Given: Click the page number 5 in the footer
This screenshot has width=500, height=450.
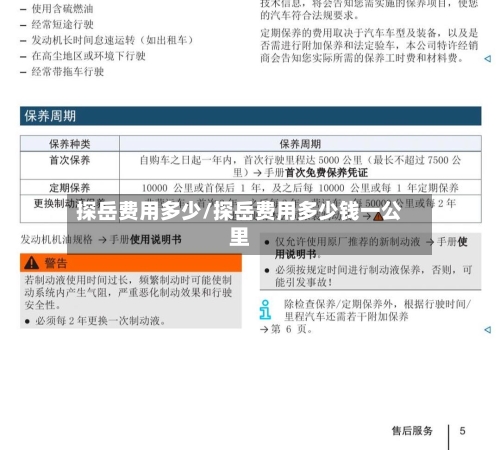Looking at the screenshot, I should pyautogui.click(x=462, y=431).
